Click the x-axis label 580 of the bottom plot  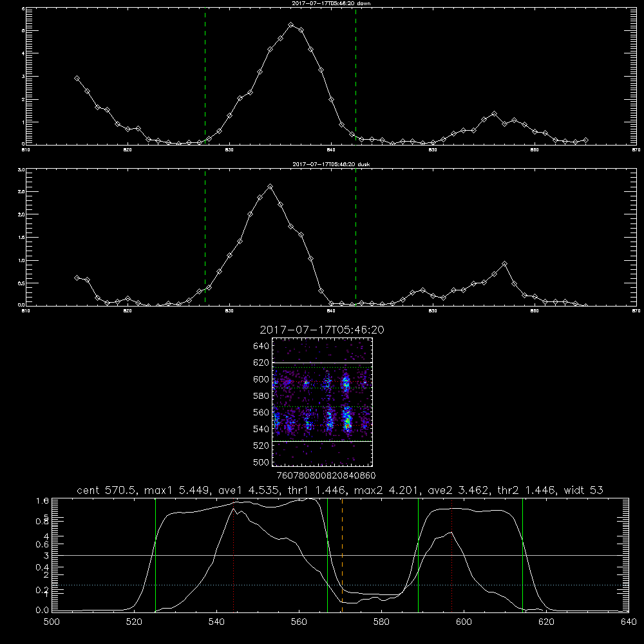381,622
